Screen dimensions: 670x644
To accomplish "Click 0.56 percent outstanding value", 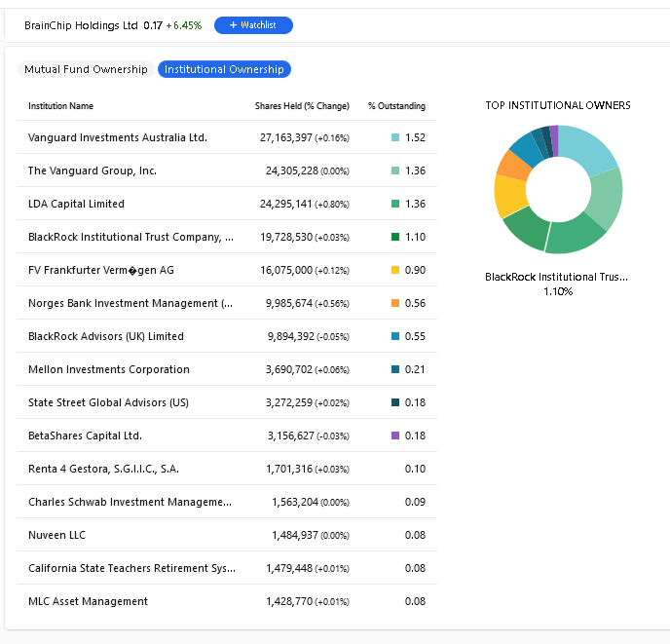I will pyautogui.click(x=415, y=303).
